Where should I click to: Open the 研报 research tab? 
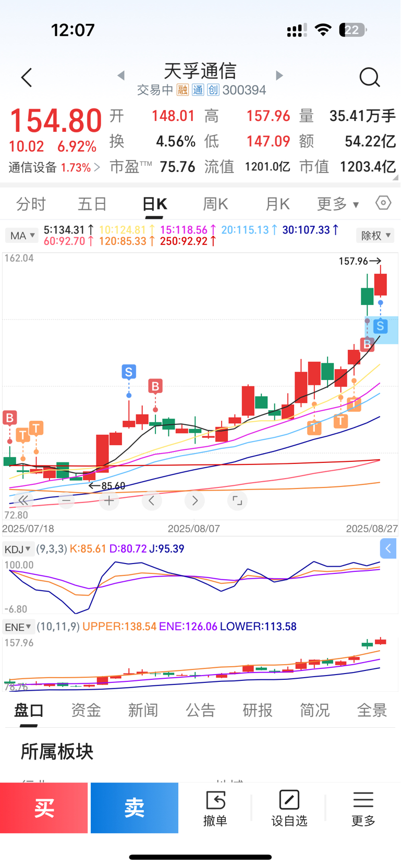tap(258, 710)
